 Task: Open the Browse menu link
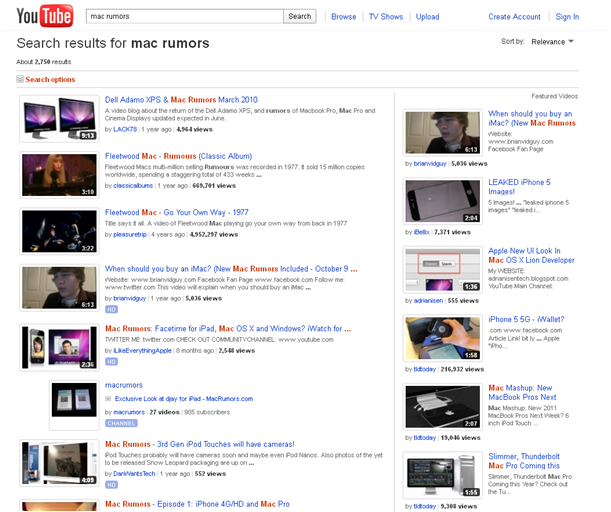[x=343, y=17]
